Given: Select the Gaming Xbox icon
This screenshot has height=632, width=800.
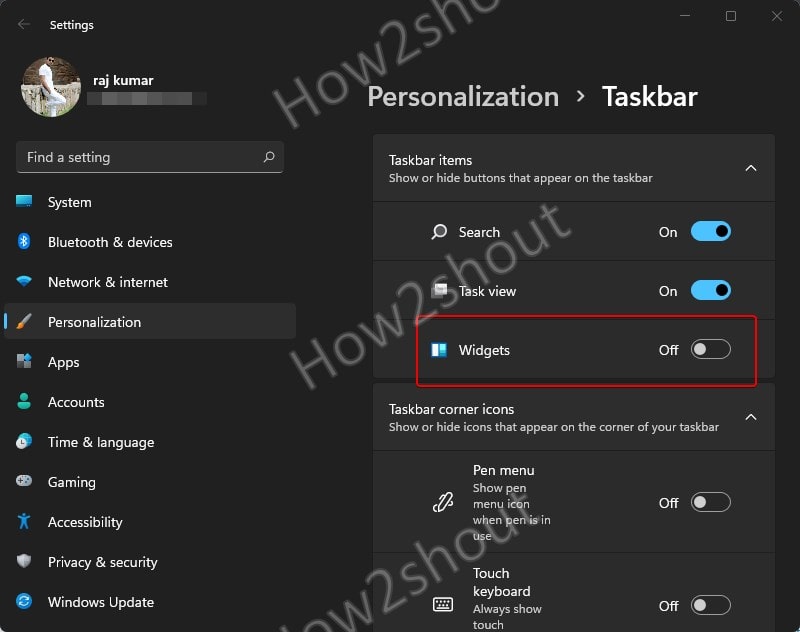Looking at the screenshot, I should click(27, 482).
